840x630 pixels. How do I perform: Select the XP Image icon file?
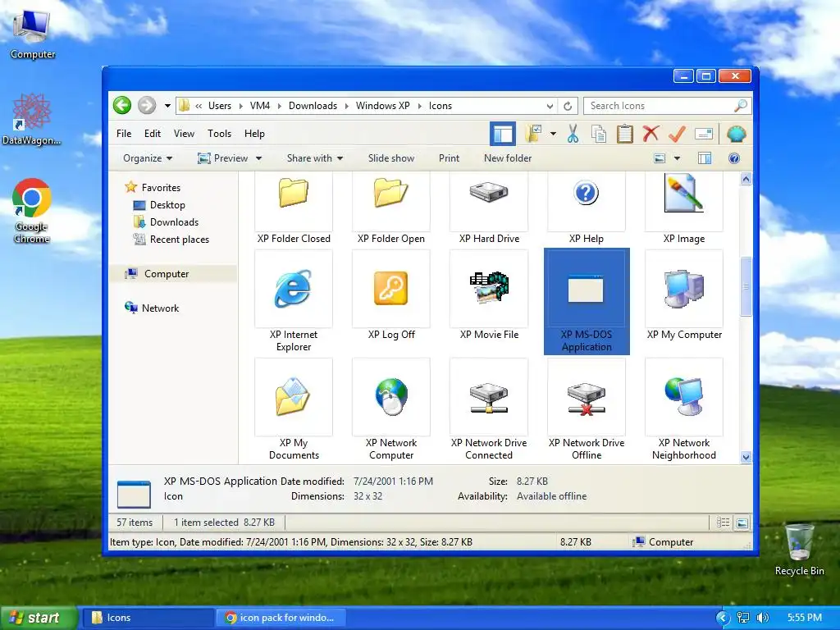(684, 209)
